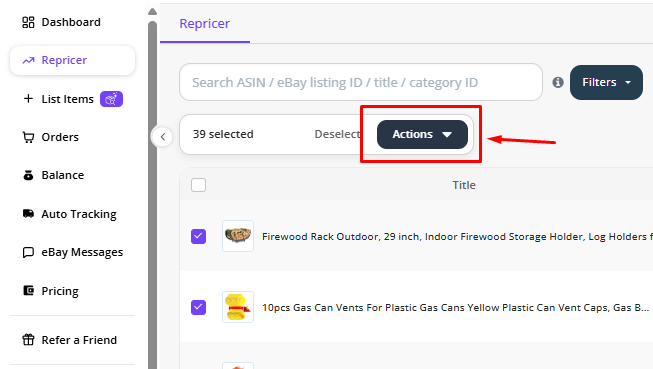653x369 pixels.
Task: Click the Deselect link
Action: coord(337,134)
